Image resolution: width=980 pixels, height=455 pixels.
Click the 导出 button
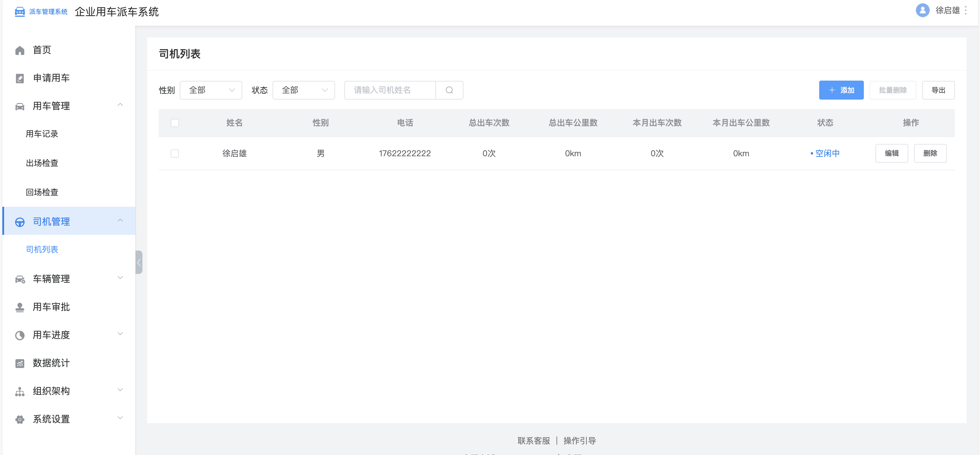coord(938,90)
